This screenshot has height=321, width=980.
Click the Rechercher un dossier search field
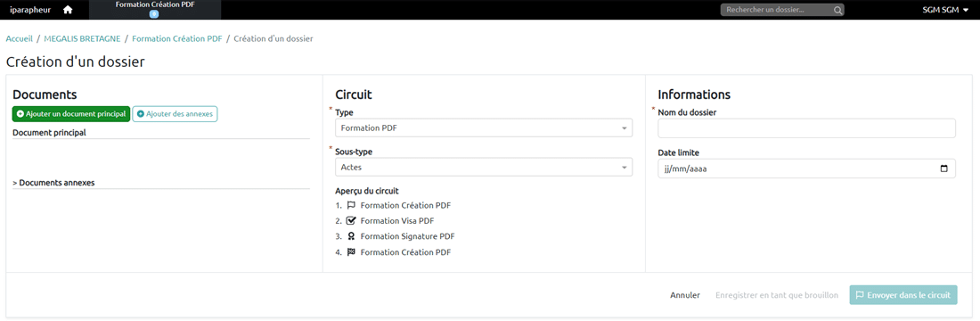click(777, 10)
